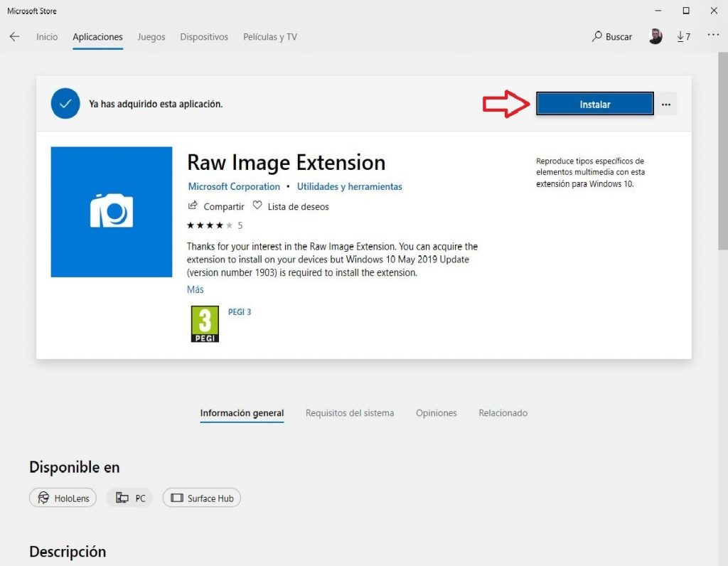The image size is (728, 566).
Task: Open downloads and updates (7)
Action: pos(683,37)
